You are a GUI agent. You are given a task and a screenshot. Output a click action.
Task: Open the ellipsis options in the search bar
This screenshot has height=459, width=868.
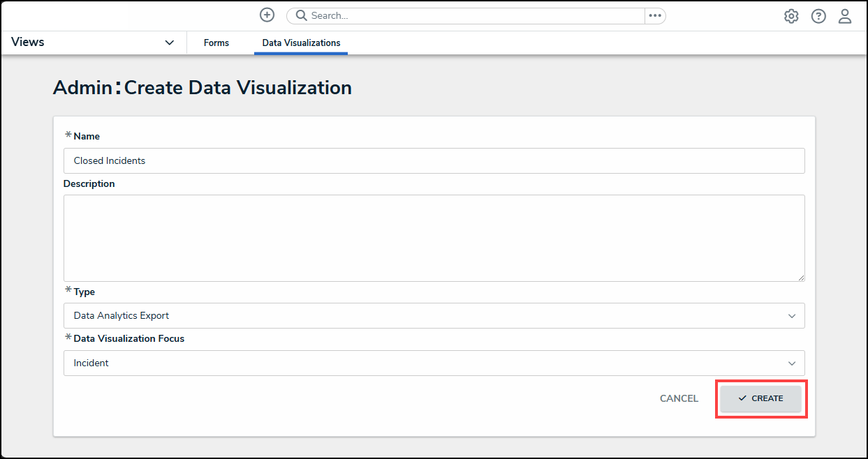click(x=654, y=16)
